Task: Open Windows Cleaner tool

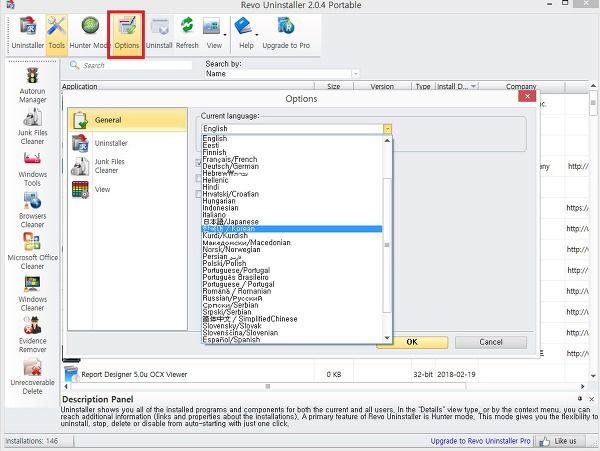Action: (33, 293)
